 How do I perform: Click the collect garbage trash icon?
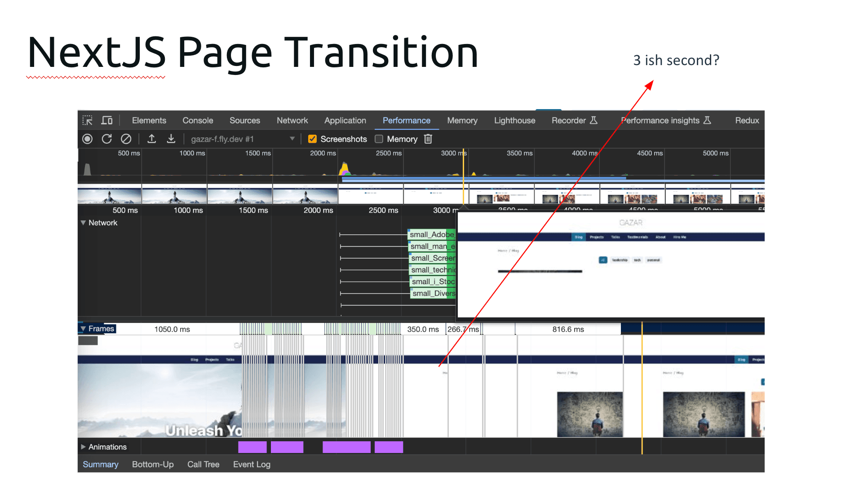(428, 139)
